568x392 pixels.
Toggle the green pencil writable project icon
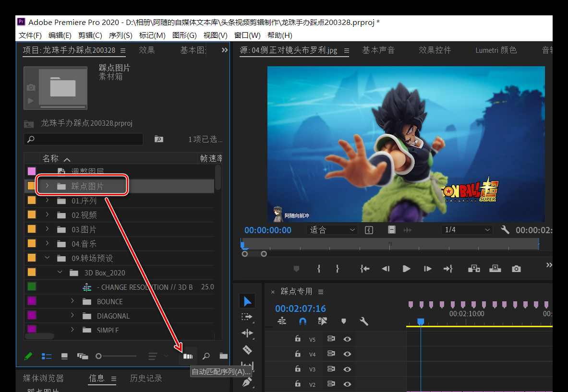click(x=28, y=356)
